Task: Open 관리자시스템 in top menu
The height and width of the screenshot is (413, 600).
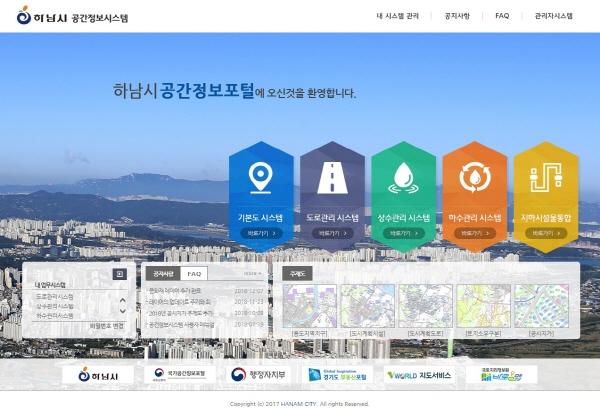Action: [553, 16]
